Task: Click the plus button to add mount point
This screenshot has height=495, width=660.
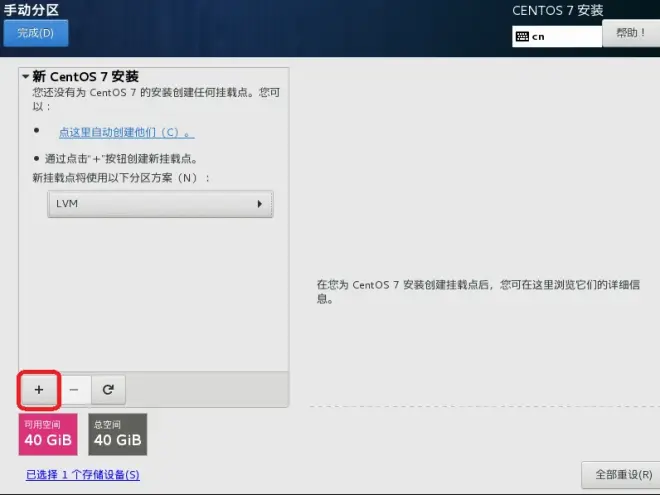Action: (39, 390)
